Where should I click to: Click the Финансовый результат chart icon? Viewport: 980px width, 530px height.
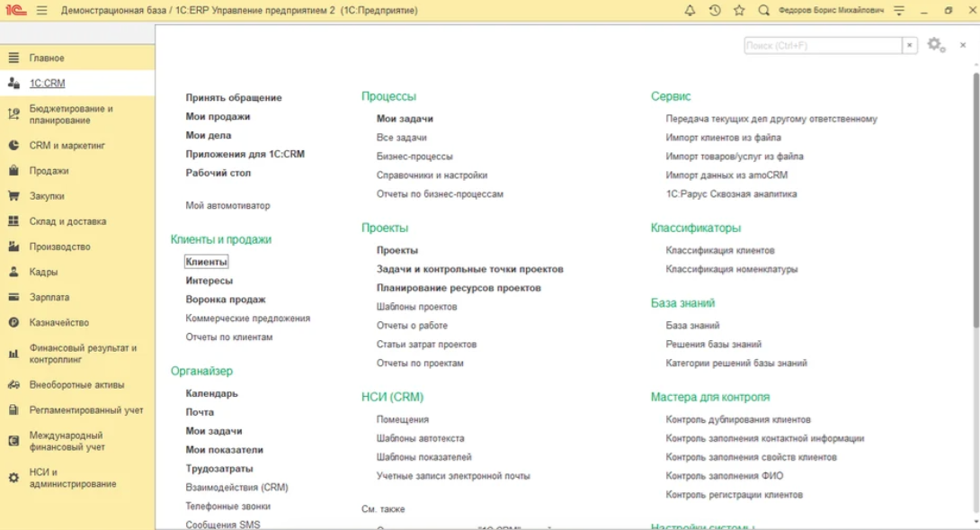[x=13, y=354]
